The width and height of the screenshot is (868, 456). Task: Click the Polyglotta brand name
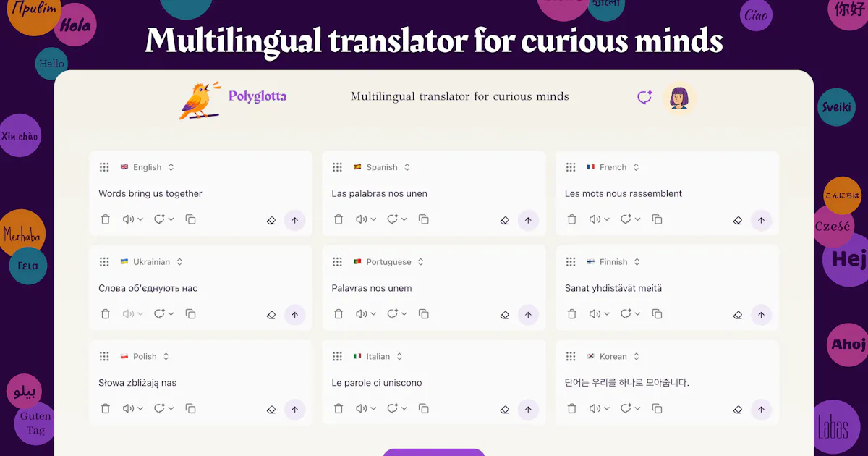[x=258, y=96]
